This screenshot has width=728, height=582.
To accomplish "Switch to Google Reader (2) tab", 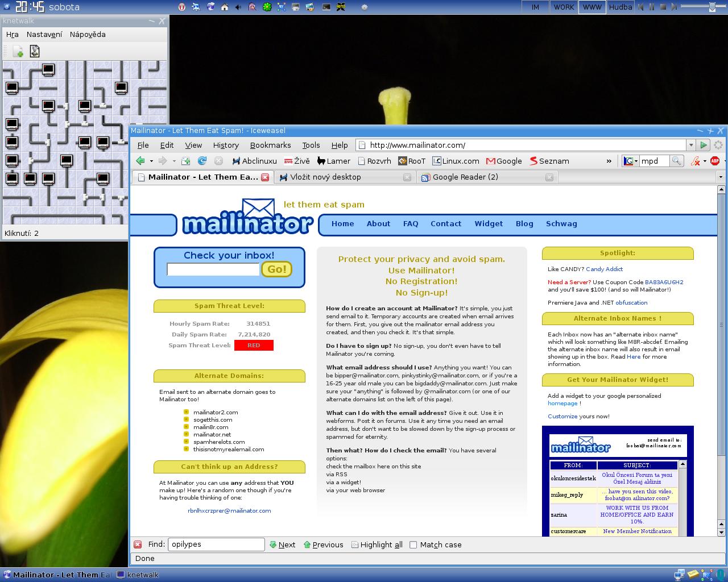I will [486, 177].
